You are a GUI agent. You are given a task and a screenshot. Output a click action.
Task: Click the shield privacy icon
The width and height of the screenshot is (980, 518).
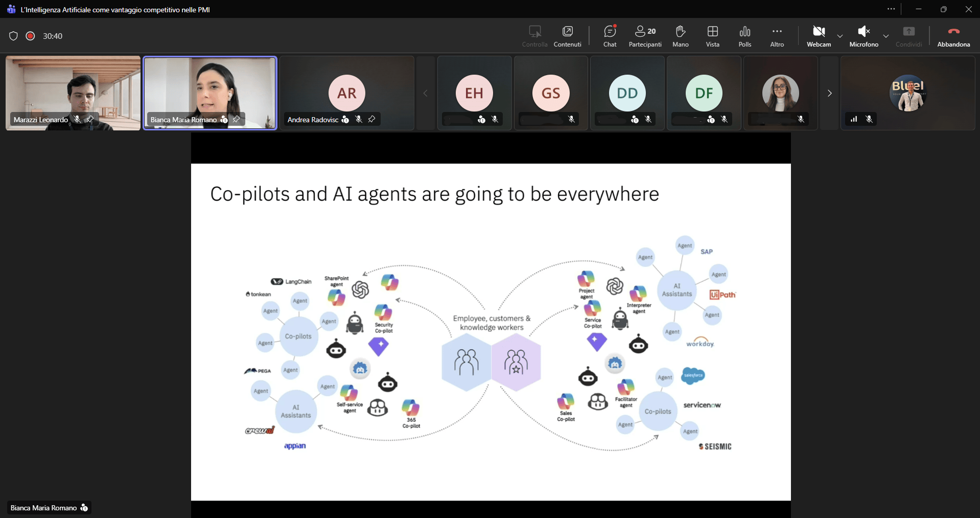[x=13, y=36]
